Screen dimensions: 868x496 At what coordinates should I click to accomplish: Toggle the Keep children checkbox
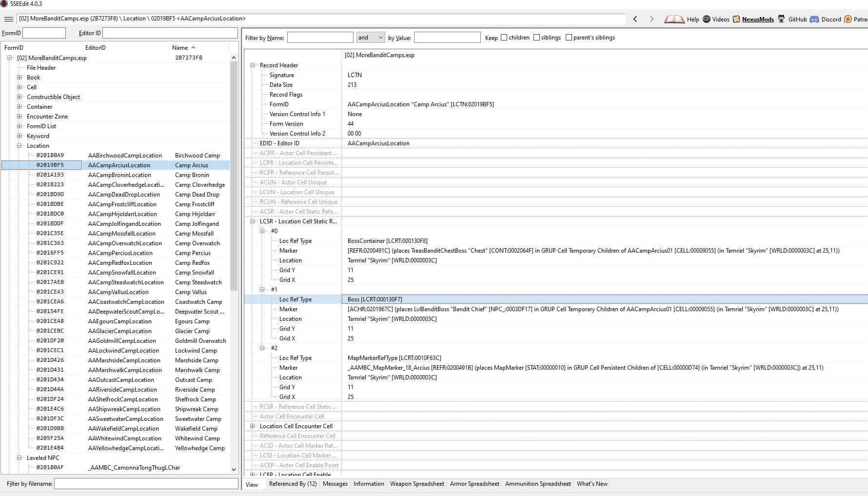point(504,38)
